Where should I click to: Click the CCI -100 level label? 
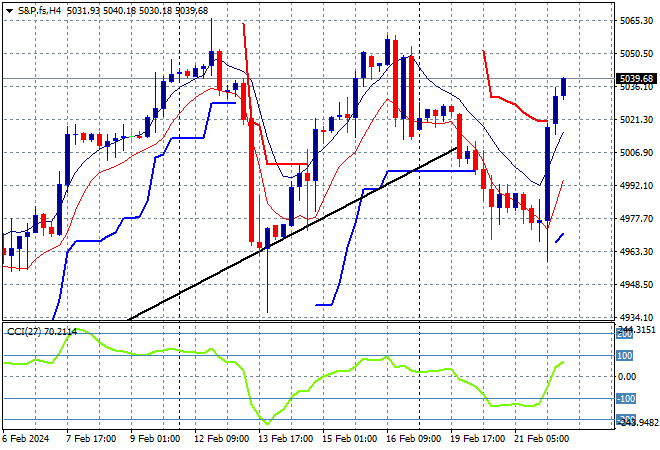624,398
